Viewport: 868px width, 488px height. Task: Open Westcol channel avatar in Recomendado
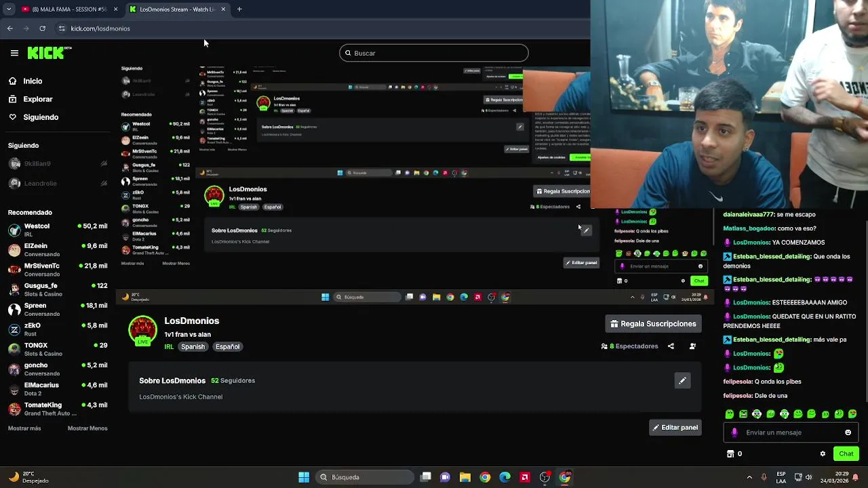14,230
